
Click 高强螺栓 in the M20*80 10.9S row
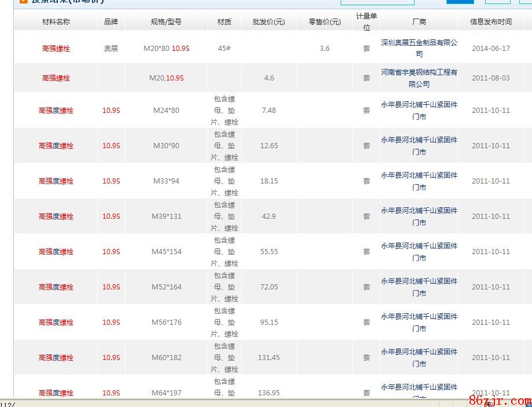pyautogui.click(x=56, y=49)
